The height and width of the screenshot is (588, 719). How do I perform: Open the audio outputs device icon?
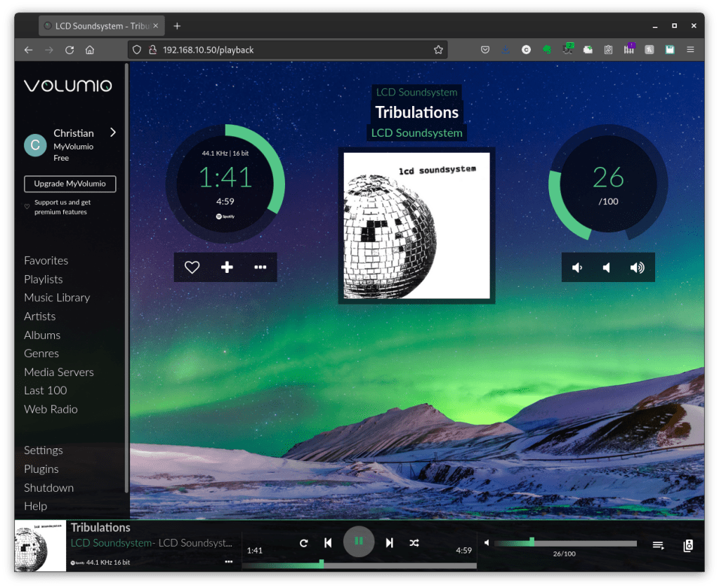[688, 545]
